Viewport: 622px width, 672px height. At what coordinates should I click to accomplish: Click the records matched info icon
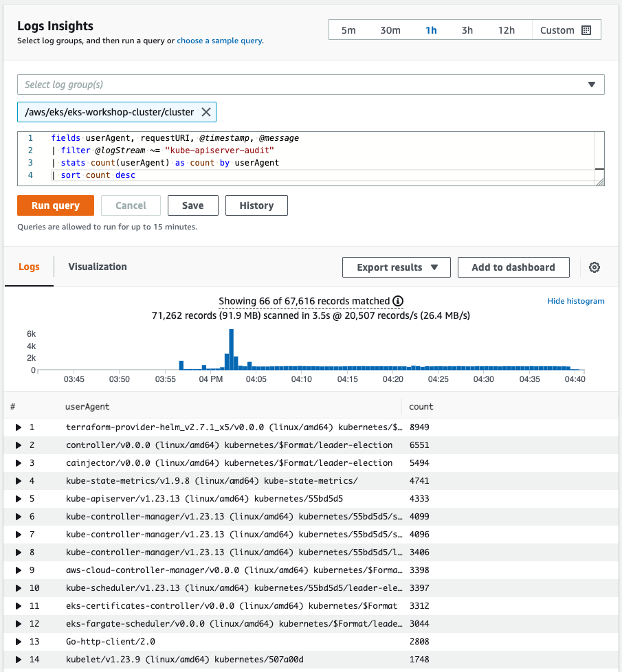coord(399,301)
